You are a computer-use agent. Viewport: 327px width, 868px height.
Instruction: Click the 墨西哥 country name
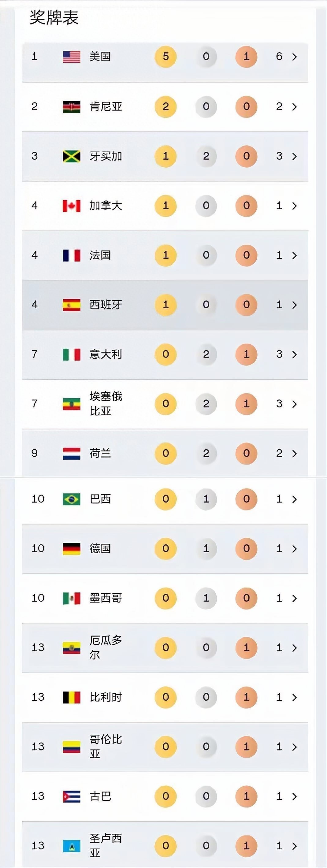pos(106,598)
